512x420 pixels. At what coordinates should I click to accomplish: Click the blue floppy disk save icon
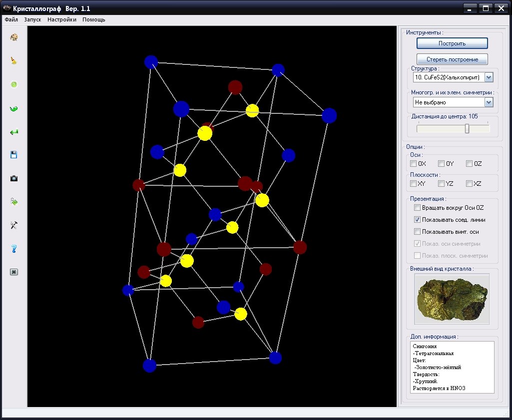coord(13,155)
